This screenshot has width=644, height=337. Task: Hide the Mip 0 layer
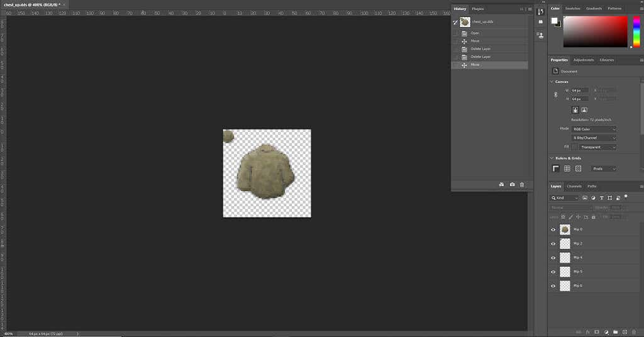[x=553, y=230]
